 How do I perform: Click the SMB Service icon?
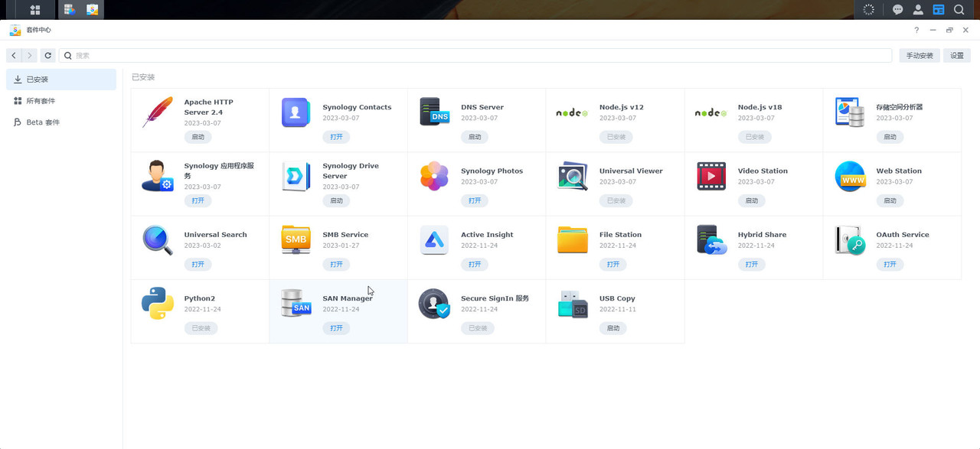point(296,239)
